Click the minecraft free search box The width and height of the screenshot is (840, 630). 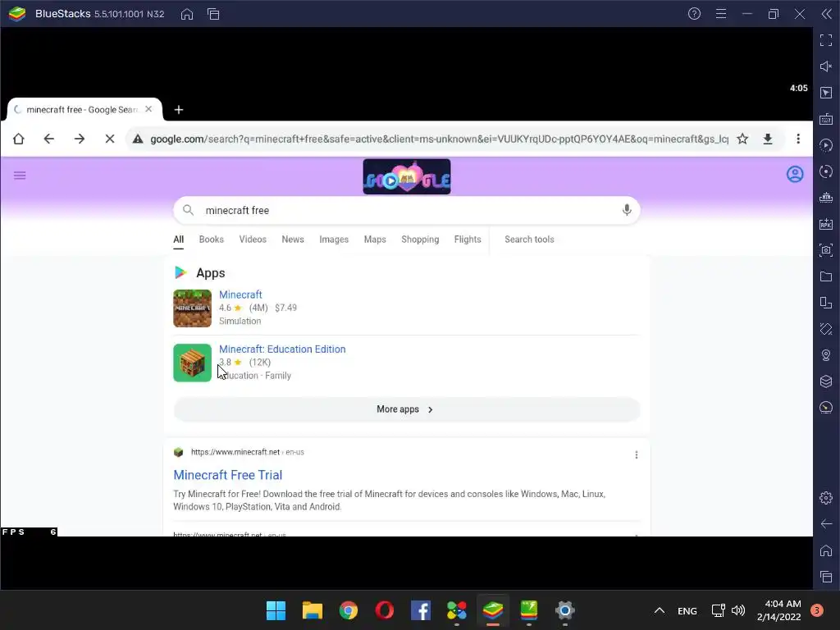[407, 210]
